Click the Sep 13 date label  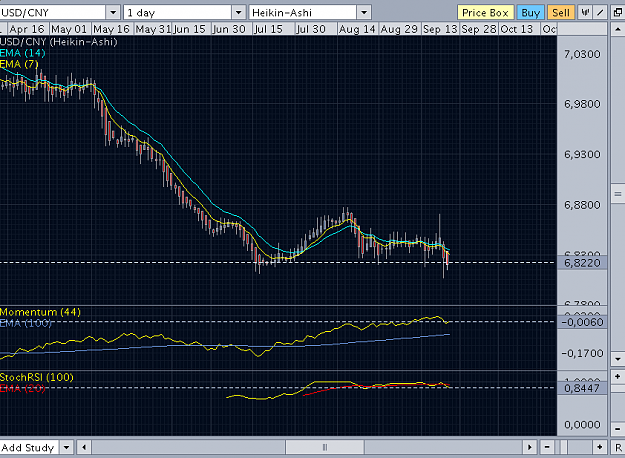[x=440, y=29]
